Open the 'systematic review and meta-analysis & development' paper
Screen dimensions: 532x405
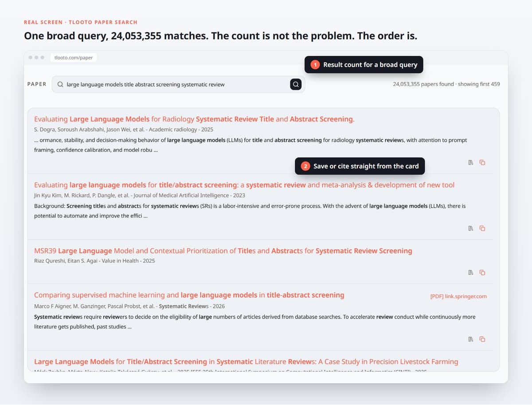tap(244, 185)
